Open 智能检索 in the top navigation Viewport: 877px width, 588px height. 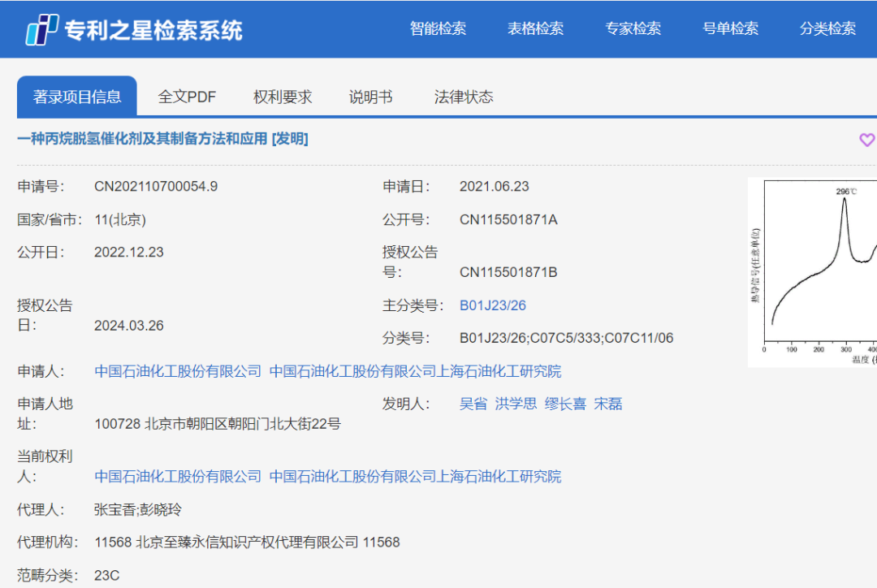(438, 28)
